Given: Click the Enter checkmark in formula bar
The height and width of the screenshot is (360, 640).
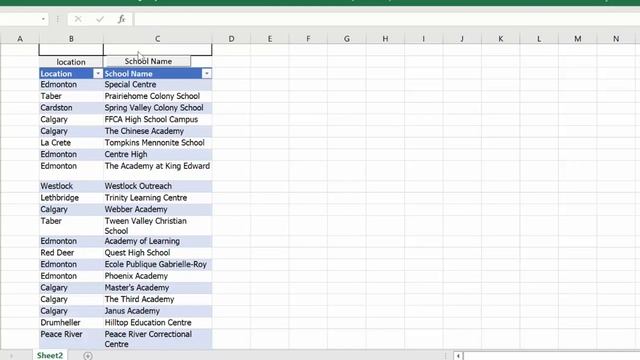Looking at the screenshot, I should (x=100, y=19).
